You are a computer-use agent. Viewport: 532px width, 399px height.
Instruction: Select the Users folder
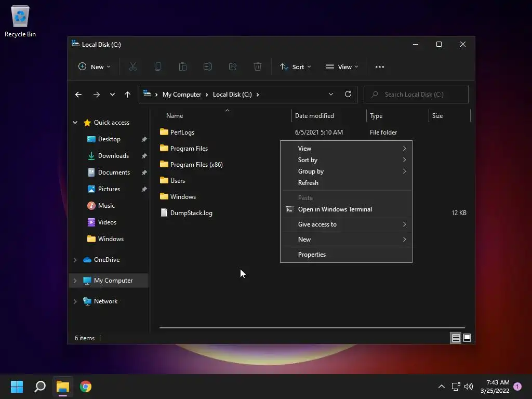[172, 181]
